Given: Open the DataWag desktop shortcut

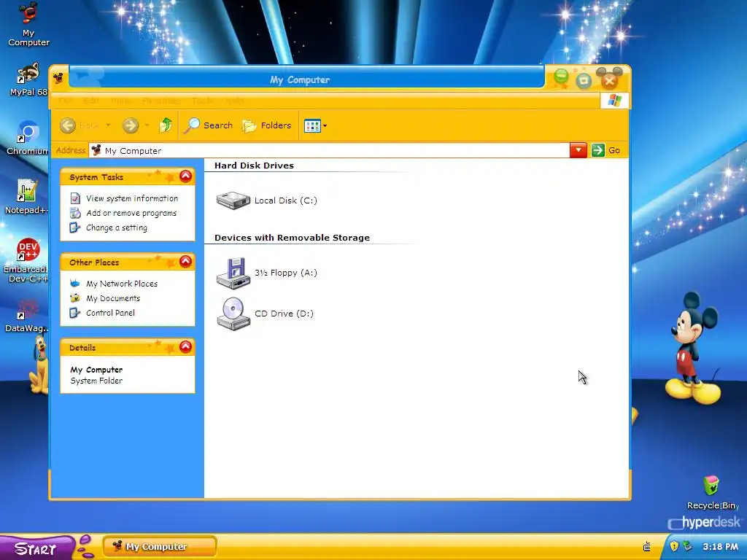Looking at the screenshot, I should (26, 316).
